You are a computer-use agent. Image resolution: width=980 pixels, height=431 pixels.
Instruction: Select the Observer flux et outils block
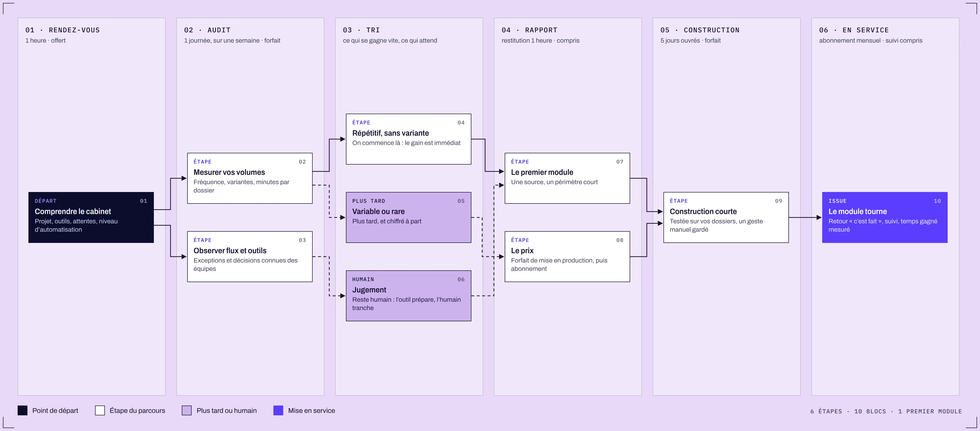[250, 257]
